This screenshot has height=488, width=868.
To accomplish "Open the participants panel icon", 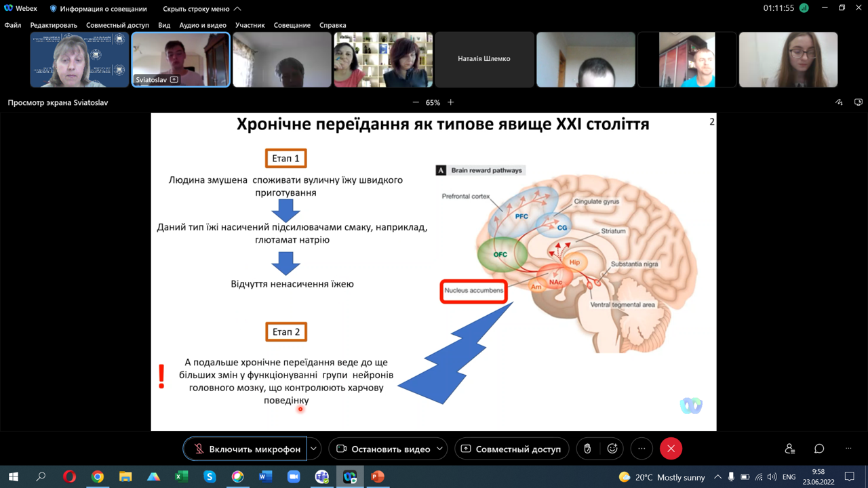I will click(x=789, y=449).
